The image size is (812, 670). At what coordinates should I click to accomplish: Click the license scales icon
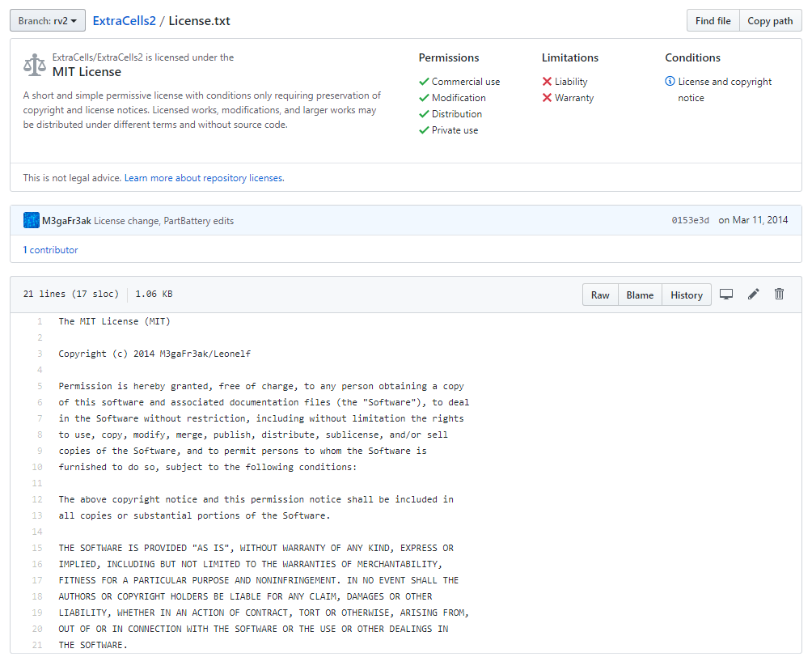coord(35,65)
